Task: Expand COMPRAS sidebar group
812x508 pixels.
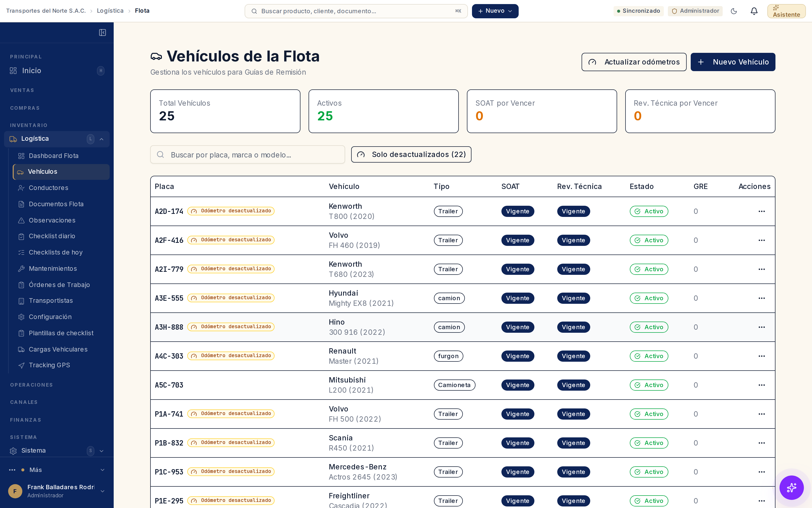Action: click(25, 108)
